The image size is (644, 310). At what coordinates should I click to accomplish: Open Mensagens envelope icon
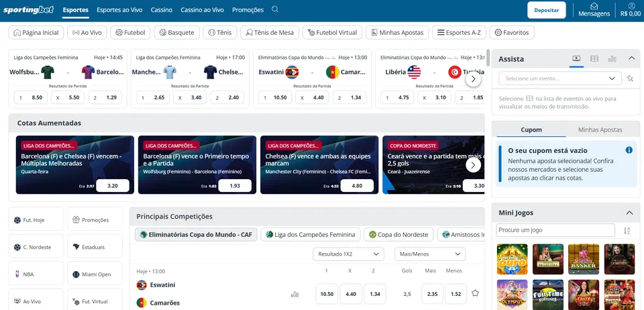[x=594, y=6]
